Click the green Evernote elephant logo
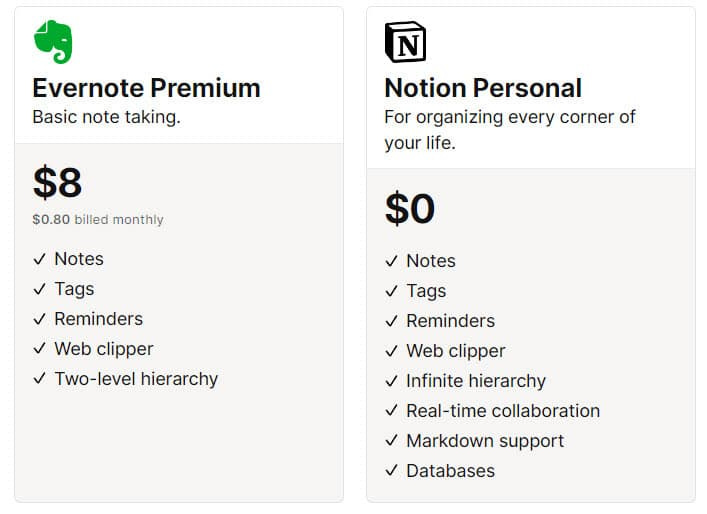 click(53, 42)
